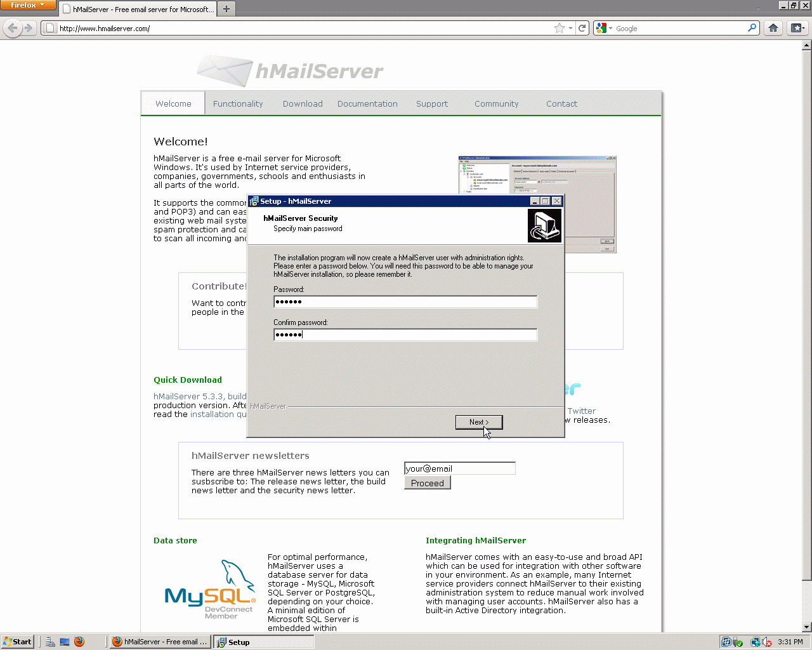
Task: Launch Firefox from the quick launch bar
Action: tap(79, 642)
